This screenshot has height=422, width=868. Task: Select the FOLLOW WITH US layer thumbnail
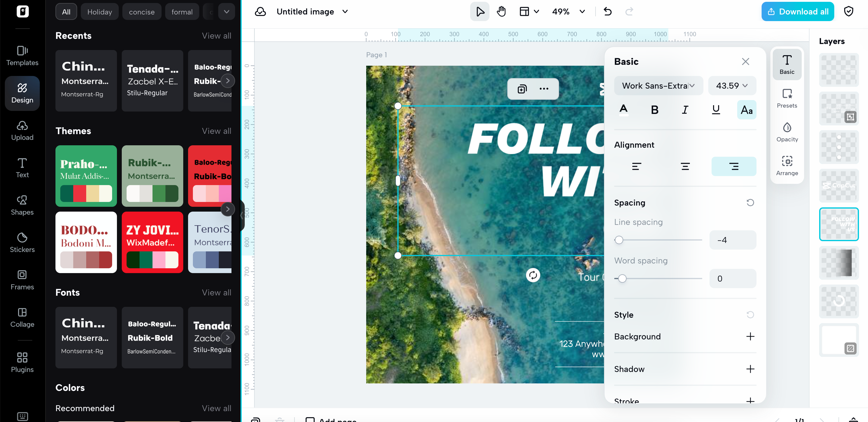[839, 224]
